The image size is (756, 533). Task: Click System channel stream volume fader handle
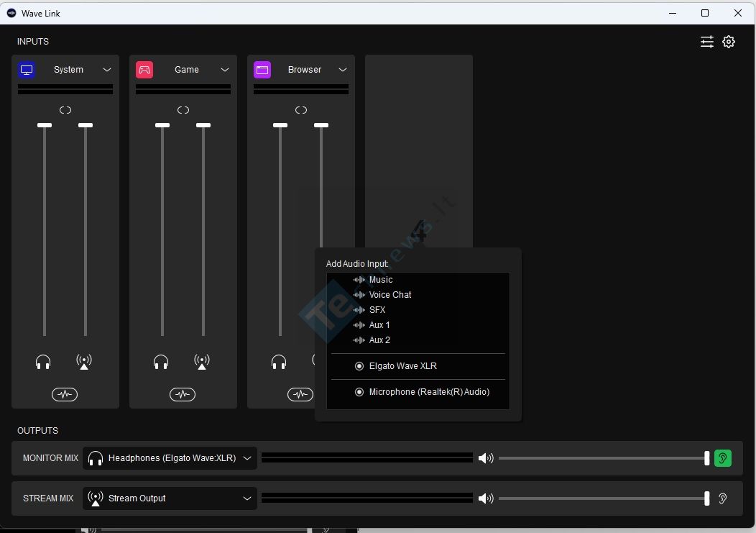(86, 125)
